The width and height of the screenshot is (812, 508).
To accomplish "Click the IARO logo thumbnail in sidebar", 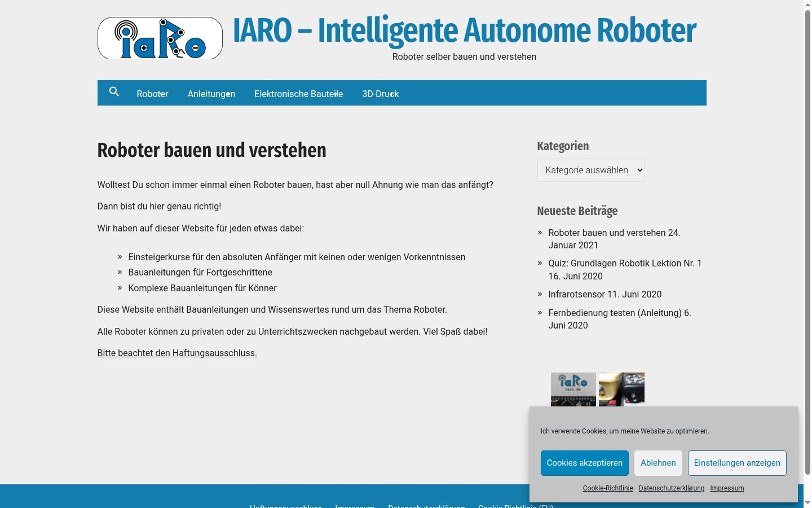I will [x=573, y=389].
